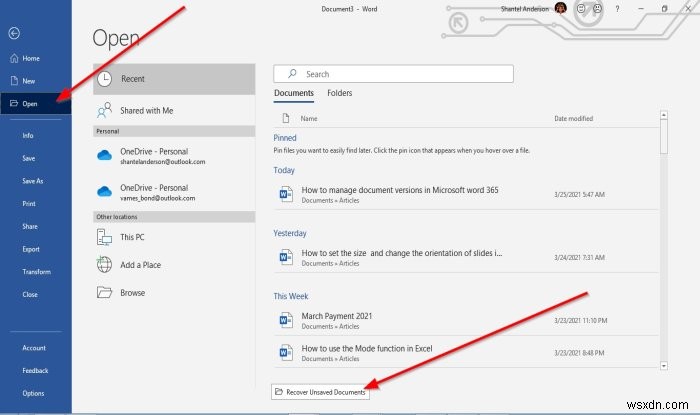
Task: Click the back arrow circle icon
Action: [14, 33]
